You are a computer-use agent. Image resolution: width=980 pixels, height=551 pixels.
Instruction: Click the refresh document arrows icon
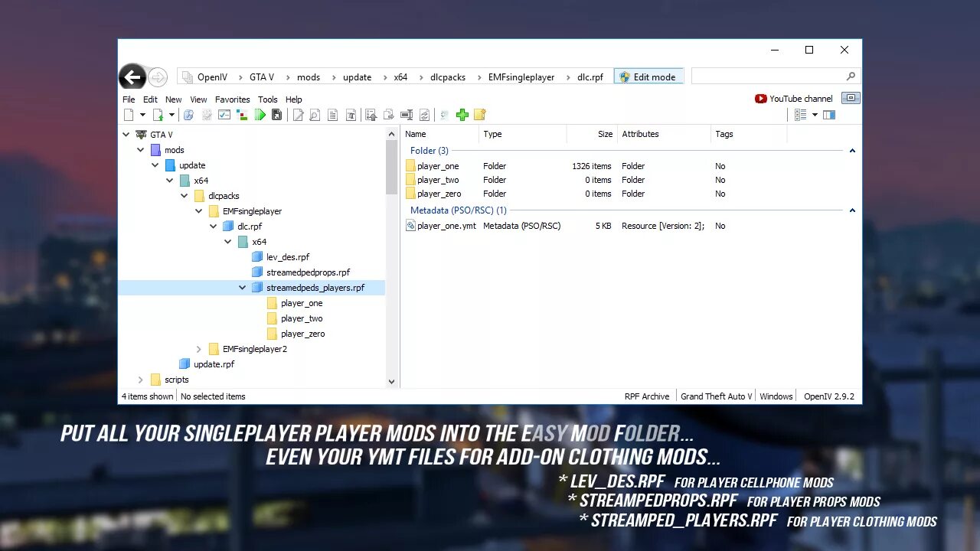425,115
